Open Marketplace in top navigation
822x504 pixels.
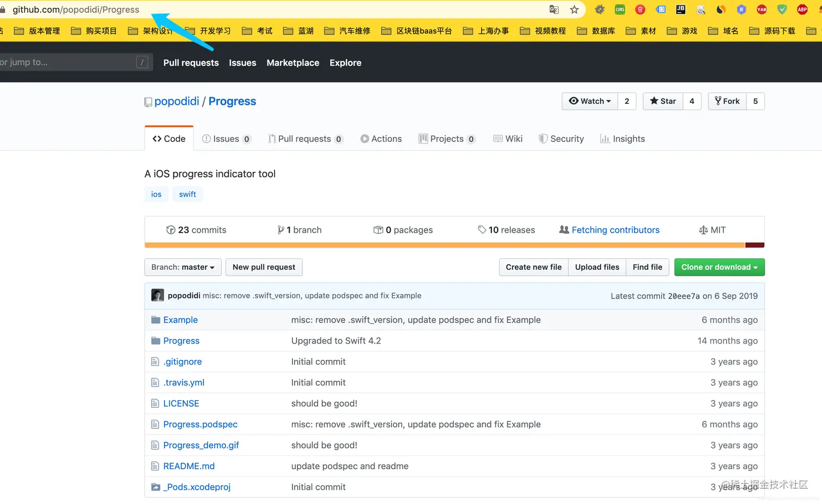293,63
